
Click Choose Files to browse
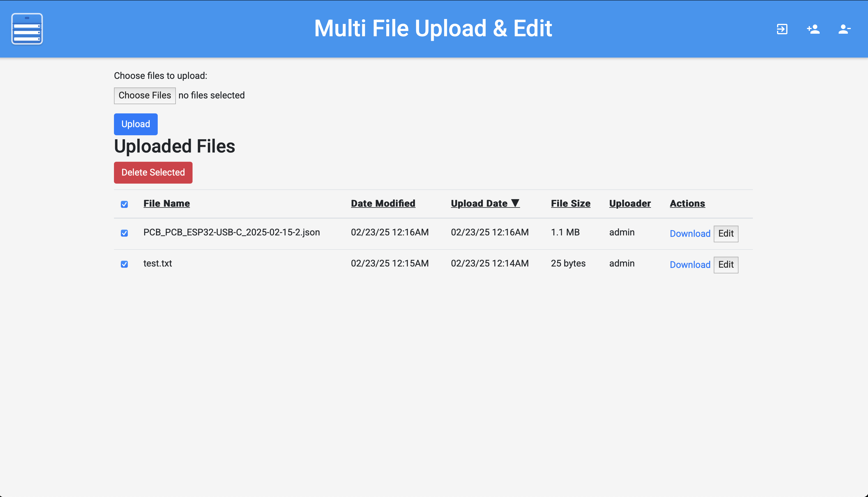(x=145, y=95)
